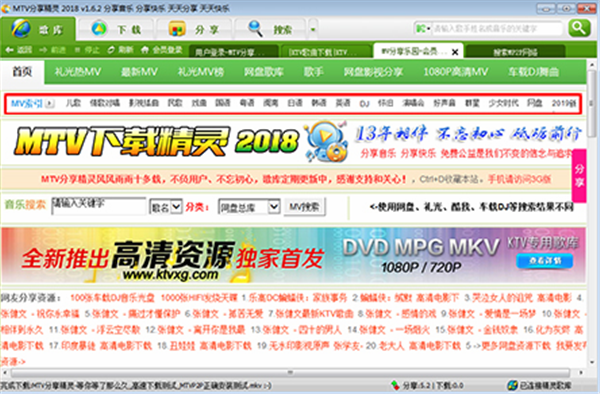Screen dimensions: 600x394
Task: Open the 车载DJ舞曲 navigation item
Action: click(533, 72)
